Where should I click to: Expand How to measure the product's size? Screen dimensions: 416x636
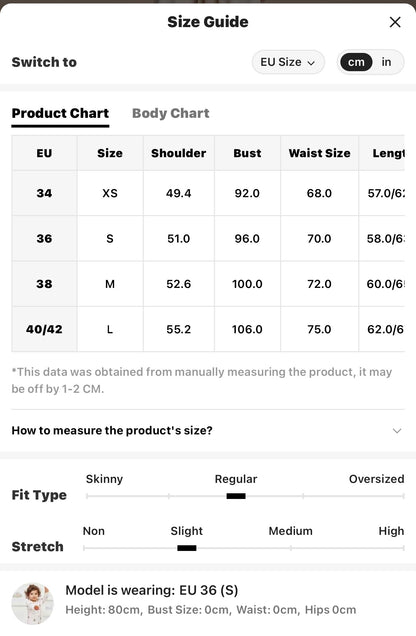click(208, 430)
